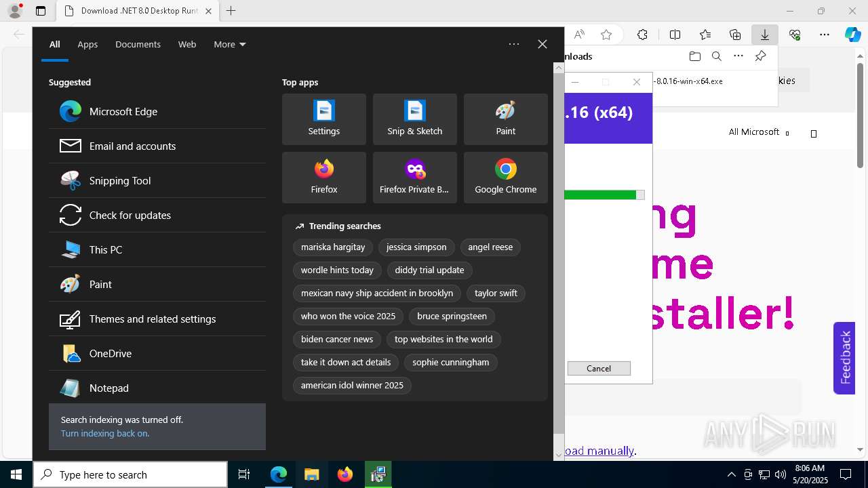This screenshot has height=488, width=868.
Task: Close the search panel
Action: click(542, 44)
